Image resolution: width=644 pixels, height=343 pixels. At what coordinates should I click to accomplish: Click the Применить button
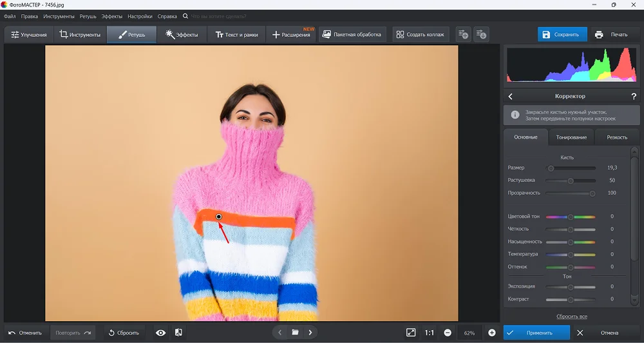point(536,333)
